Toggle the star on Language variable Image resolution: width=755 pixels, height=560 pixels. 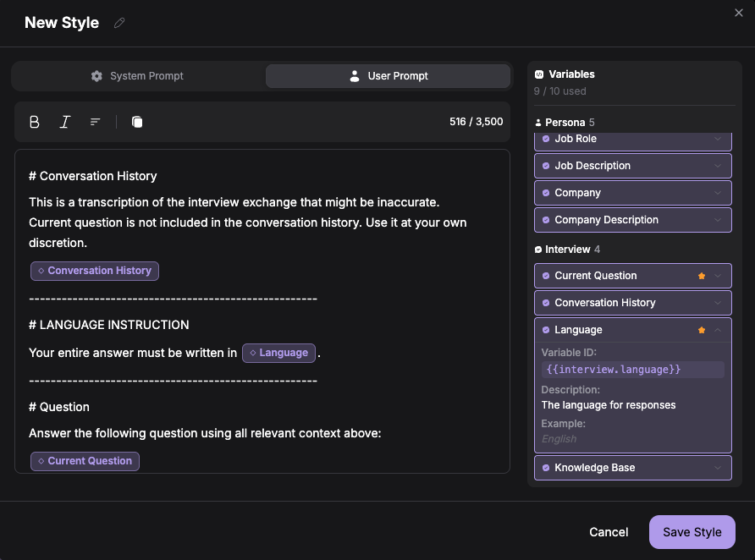702,330
